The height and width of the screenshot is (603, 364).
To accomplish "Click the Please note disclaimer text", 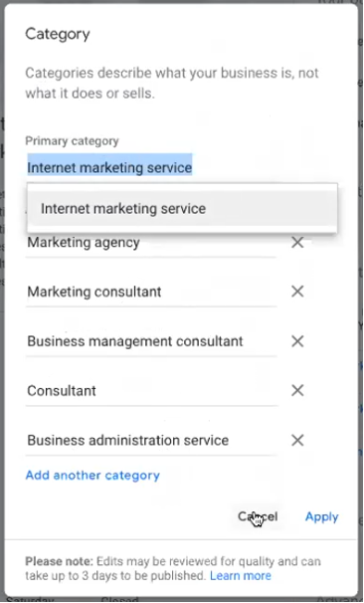I will pyautogui.click(x=173, y=568).
